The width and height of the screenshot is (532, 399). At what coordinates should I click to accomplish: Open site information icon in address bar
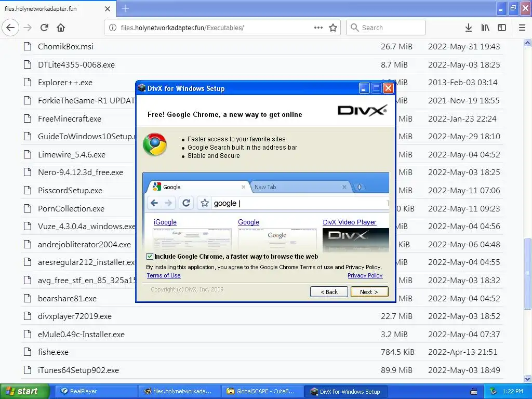(x=113, y=28)
